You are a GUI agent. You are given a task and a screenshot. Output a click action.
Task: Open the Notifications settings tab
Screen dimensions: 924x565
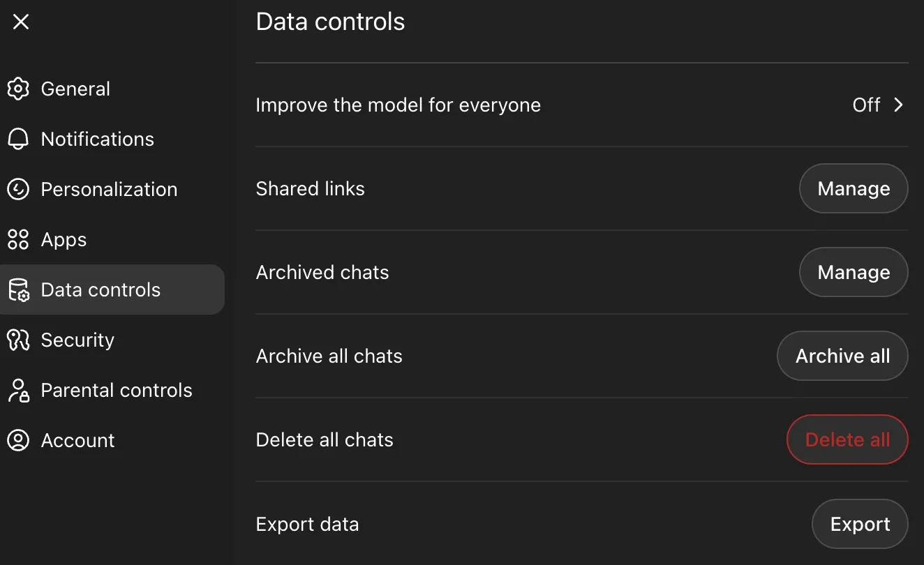97,139
